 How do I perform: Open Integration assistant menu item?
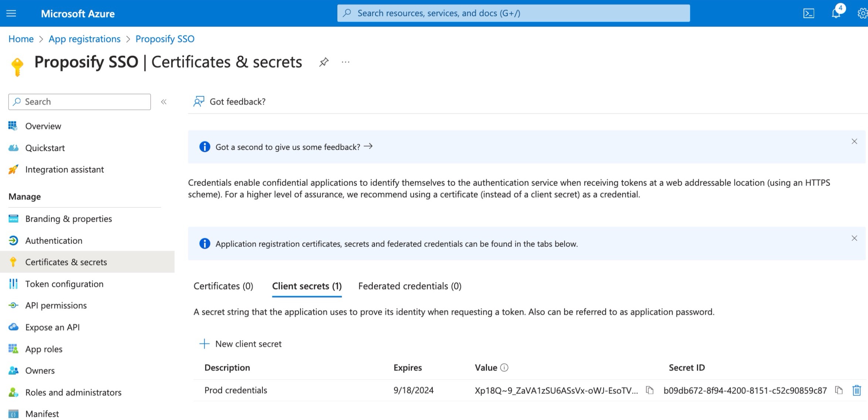pos(65,170)
